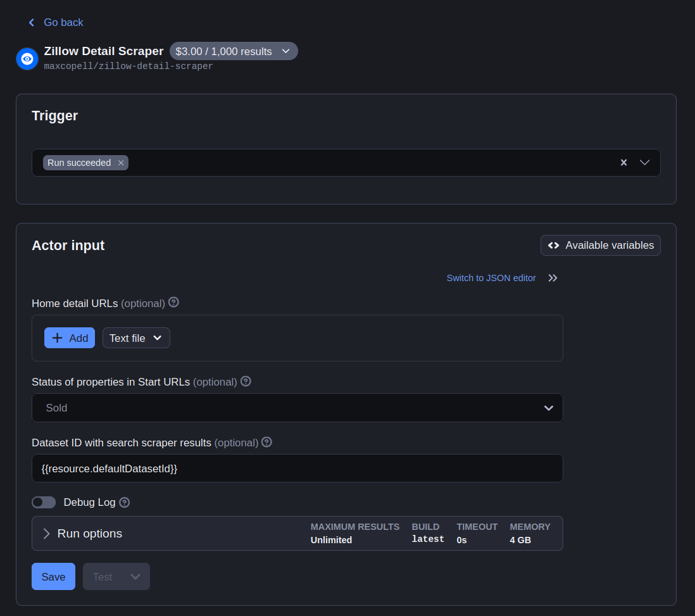
Task: Open the Test button dropdown arrow
Action: (135, 577)
